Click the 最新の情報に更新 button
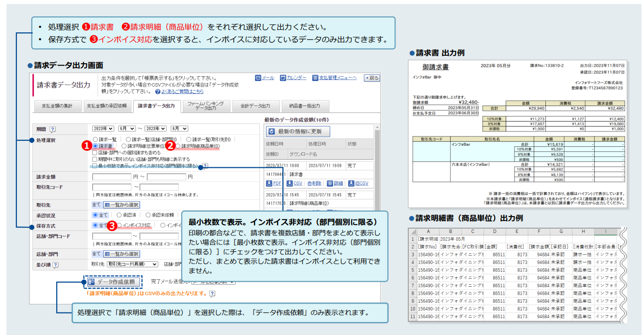This screenshot has height=335, width=644. click(x=298, y=131)
